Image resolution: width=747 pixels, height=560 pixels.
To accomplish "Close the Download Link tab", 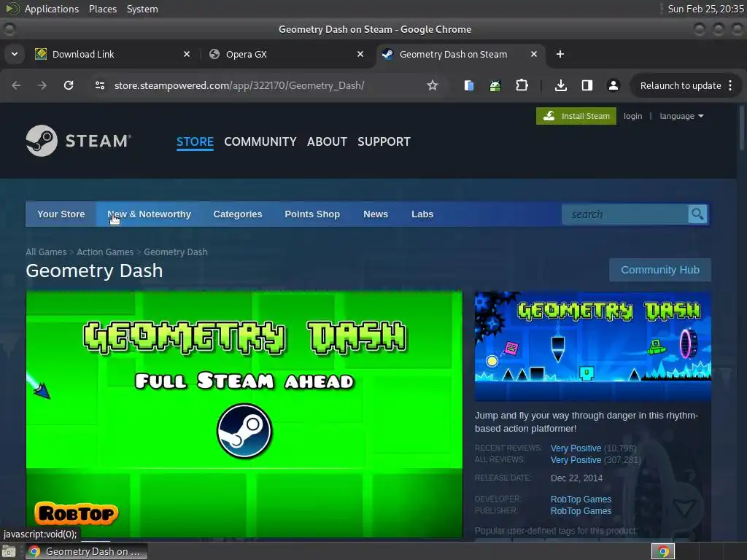I will click(187, 54).
